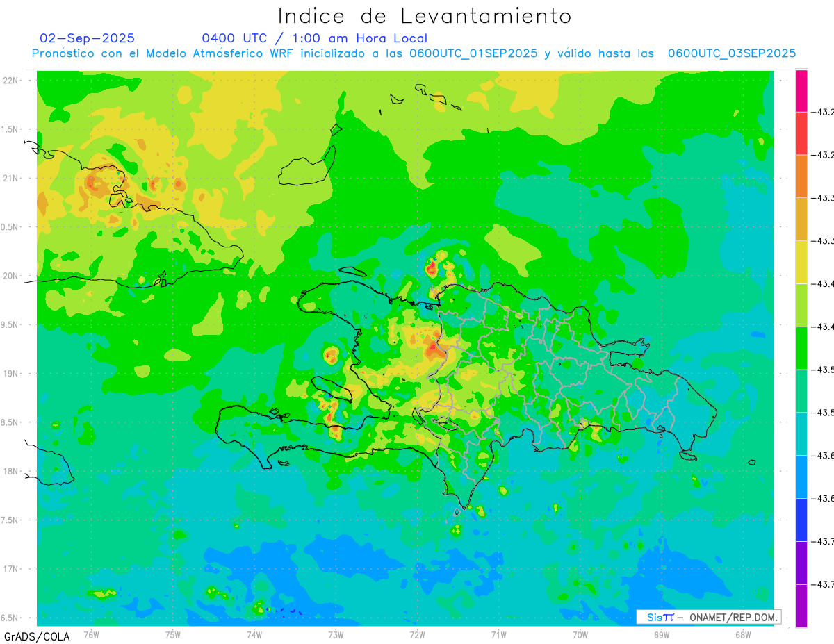Image resolution: width=834 pixels, height=644 pixels.
Task: Click the '75W' longitude label
Action: click(172, 635)
